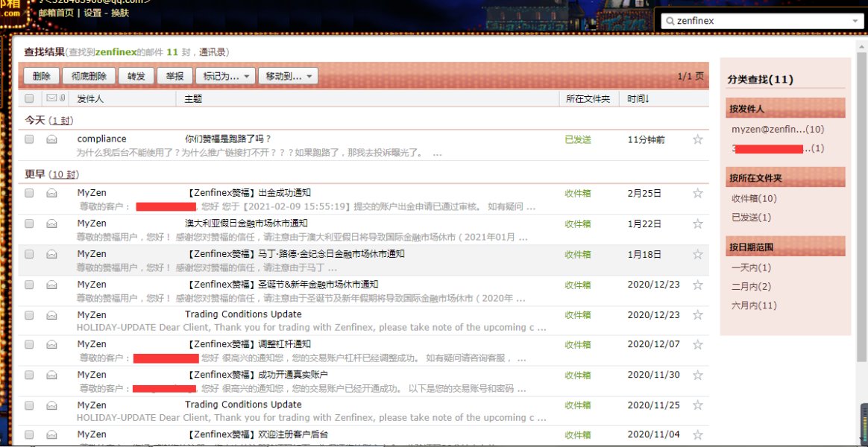Tick the select-all checkbox in the header row
Screen dimensions: 868x447
(29, 98)
